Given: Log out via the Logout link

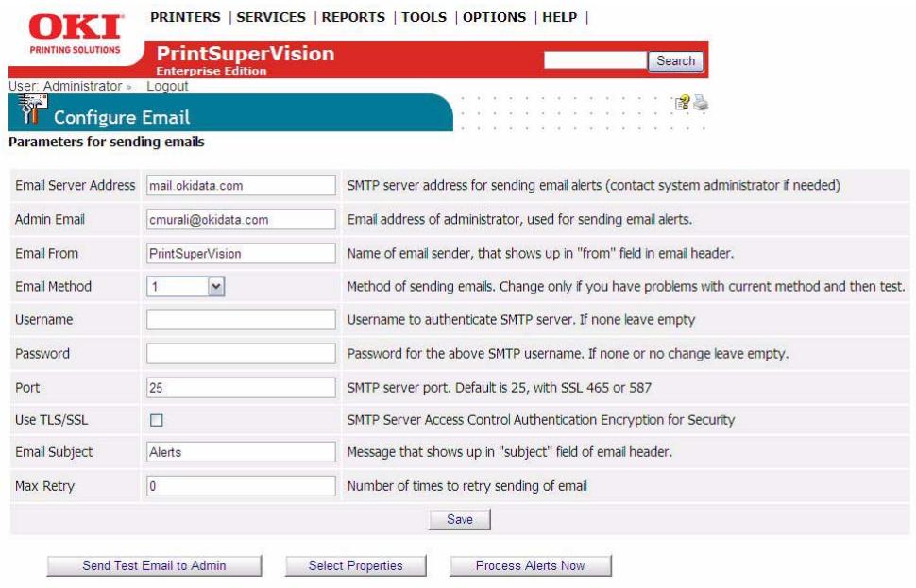Looking at the screenshot, I should (x=167, y=87).
